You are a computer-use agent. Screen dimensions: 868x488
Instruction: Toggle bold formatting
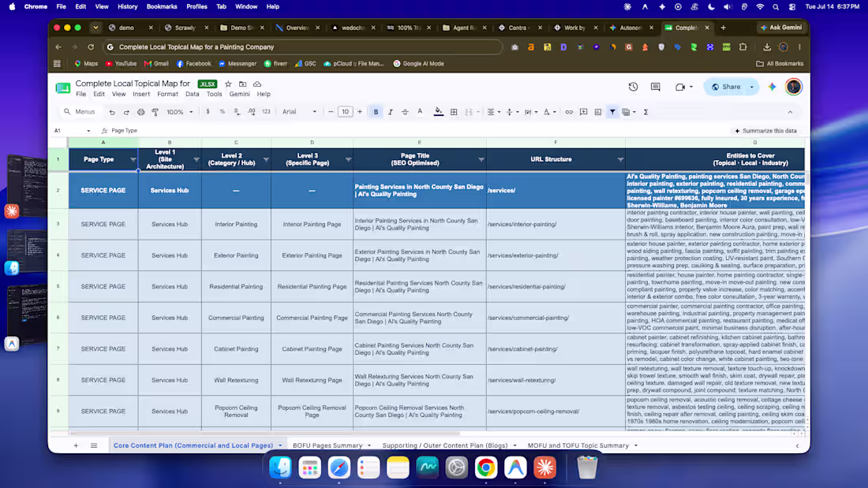pyautogui.click(x=376, y=112)
